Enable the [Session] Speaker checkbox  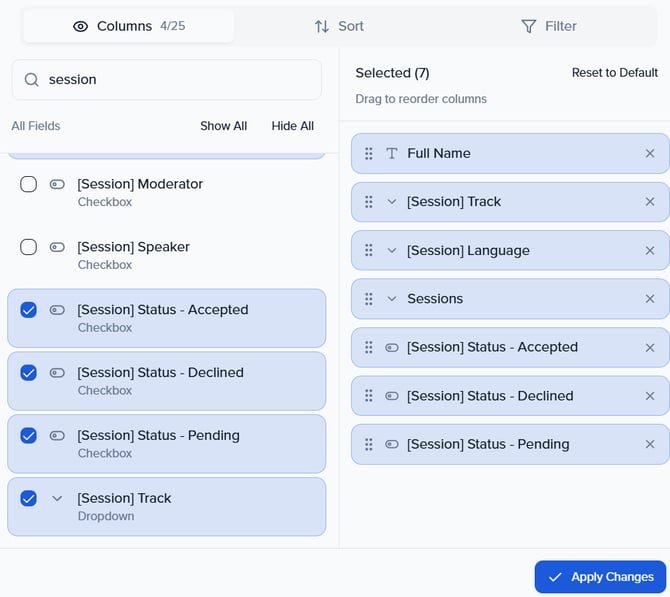[x=29, y=247]
